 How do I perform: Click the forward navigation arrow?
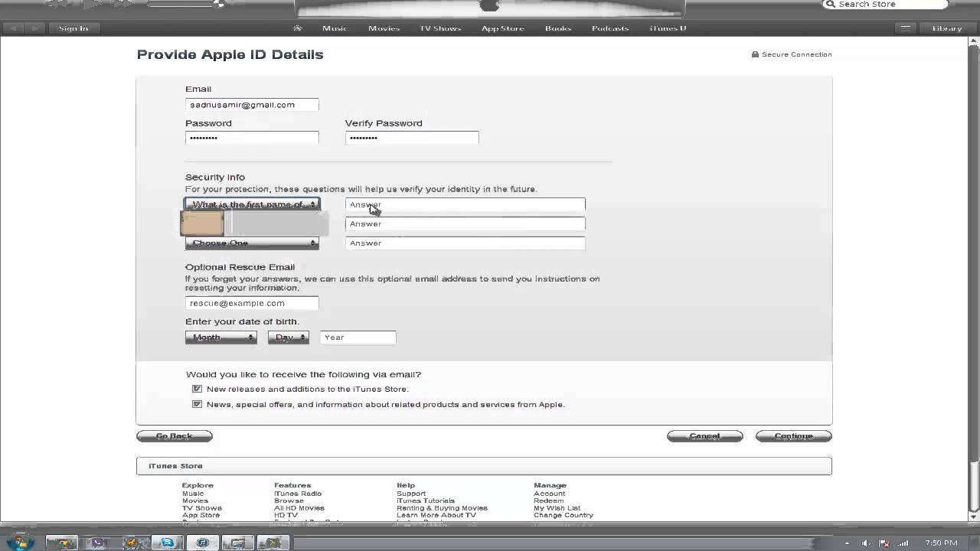(x=34, y=28)
